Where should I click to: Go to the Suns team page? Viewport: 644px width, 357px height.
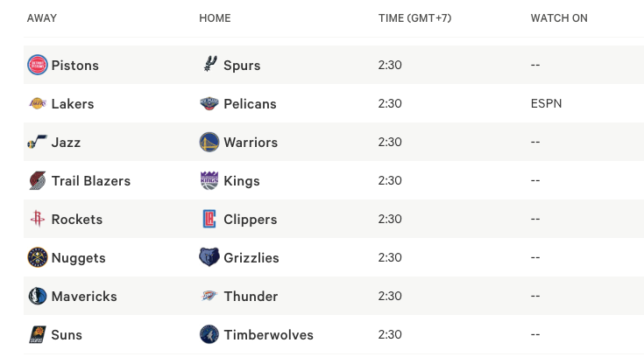[67, 335]
